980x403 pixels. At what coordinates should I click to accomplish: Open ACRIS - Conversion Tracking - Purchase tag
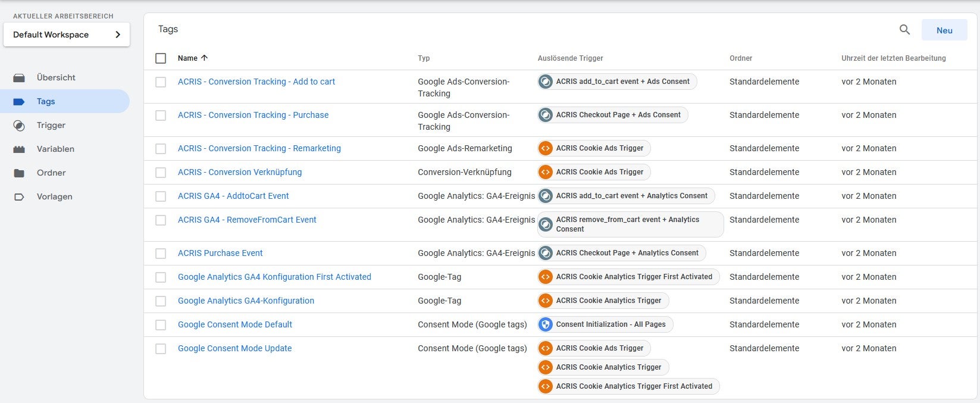point(253,115)
